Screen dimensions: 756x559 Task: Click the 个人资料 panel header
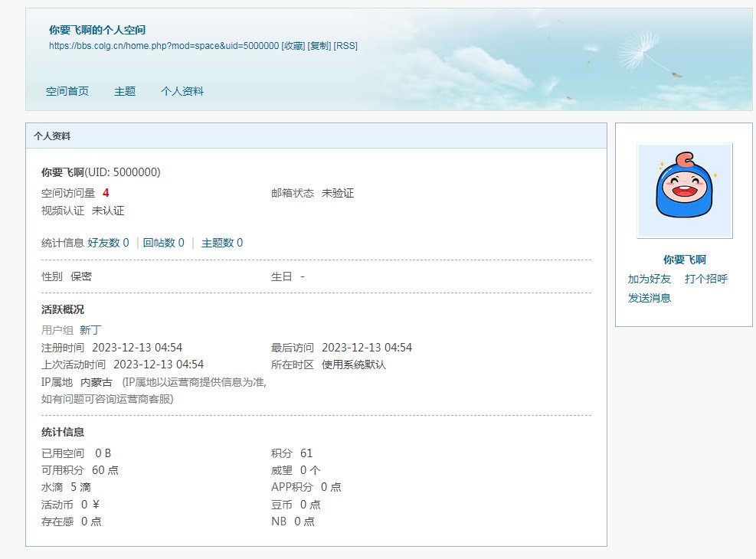coord(52,136)
